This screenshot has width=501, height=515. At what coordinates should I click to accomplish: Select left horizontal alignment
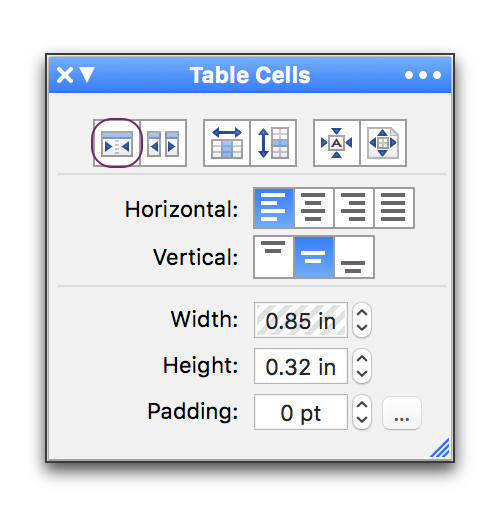(274, 208)
